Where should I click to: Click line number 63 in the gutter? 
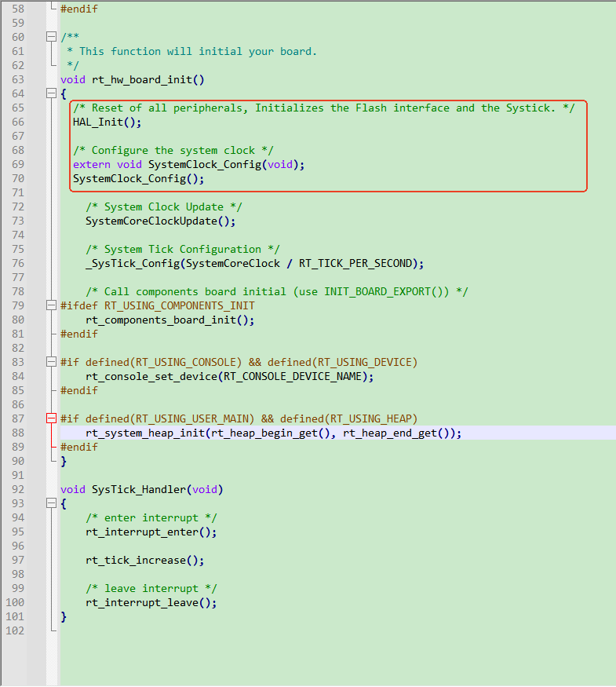[18, 79]
